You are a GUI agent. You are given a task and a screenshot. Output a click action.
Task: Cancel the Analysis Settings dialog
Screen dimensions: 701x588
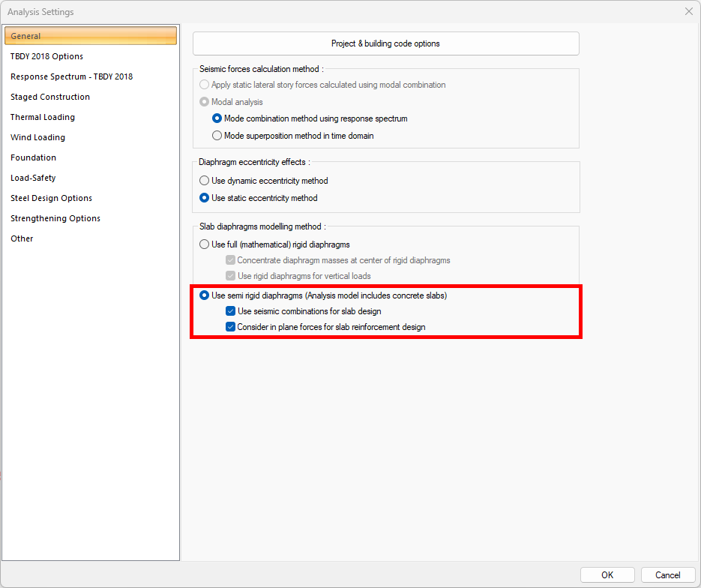click(x=668, y=574)
